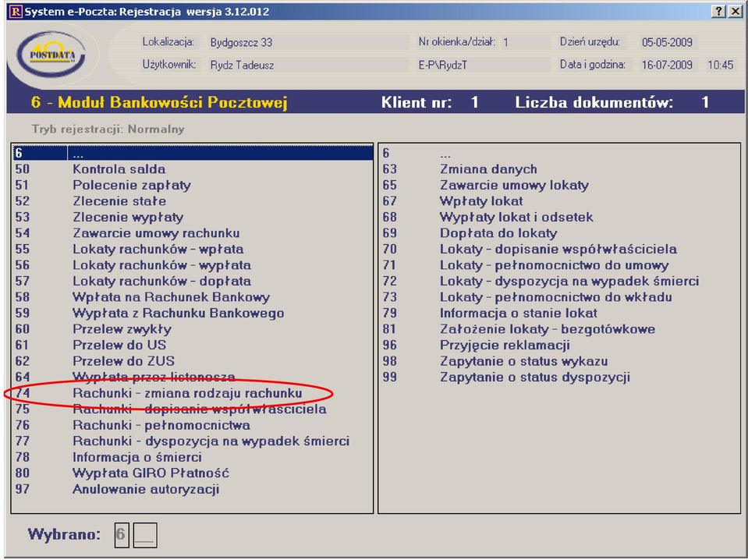Click the Użytkownik value Rydz Tadeusz

pos(243,65)
